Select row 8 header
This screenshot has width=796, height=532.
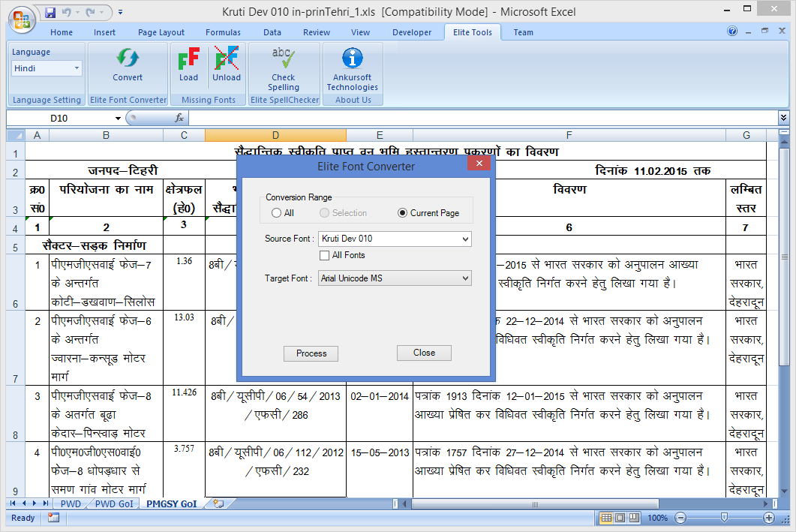click(x=16, y=413)
